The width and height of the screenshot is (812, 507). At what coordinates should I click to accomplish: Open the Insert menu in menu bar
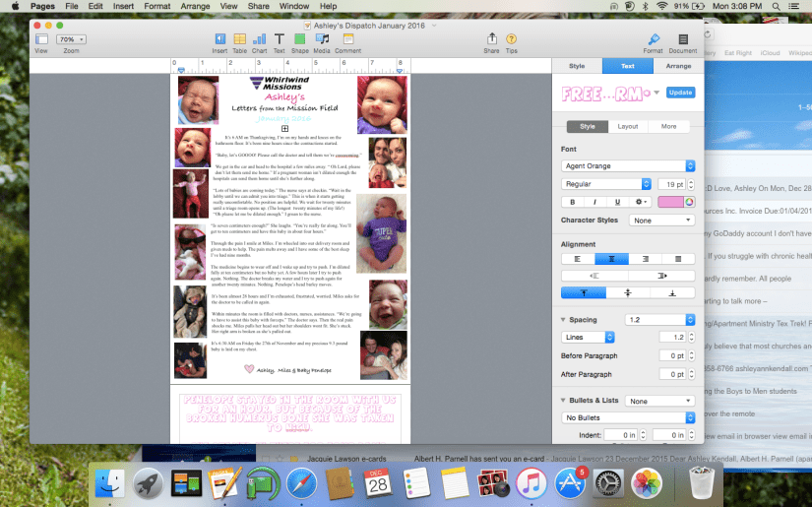tap(123, 6)
